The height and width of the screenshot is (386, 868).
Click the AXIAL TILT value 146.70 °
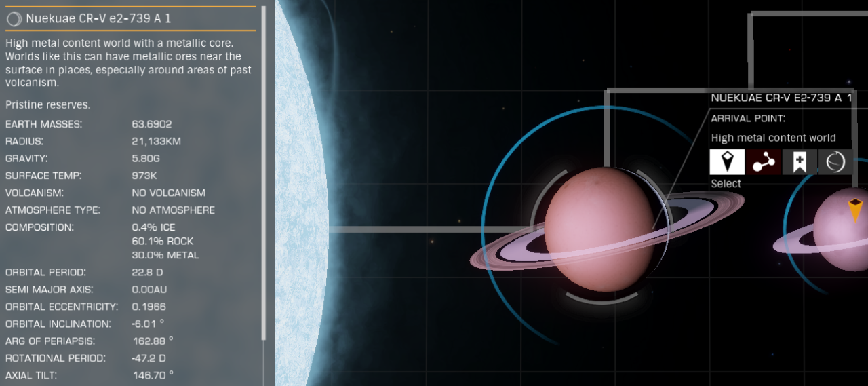click(154, 374)
